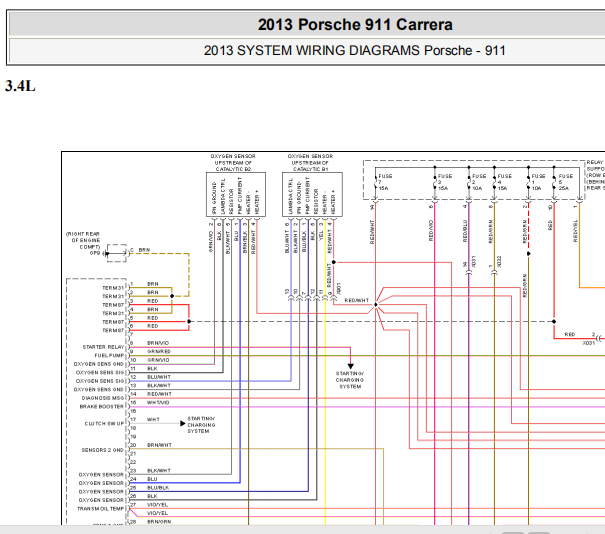
Task: Click the STARTER RELAY pin label
Action: (103, 347)
